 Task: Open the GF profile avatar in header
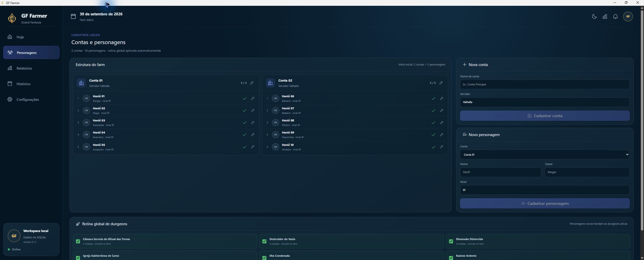628,16
